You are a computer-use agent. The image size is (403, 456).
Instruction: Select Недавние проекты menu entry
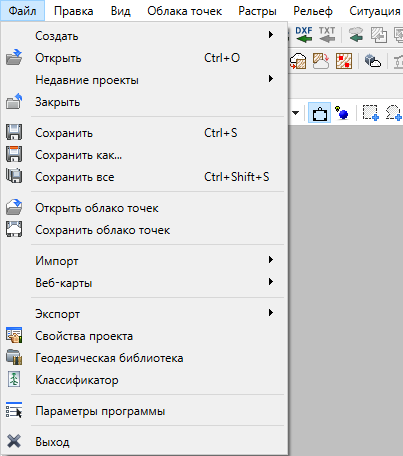[x=145, y=80]
